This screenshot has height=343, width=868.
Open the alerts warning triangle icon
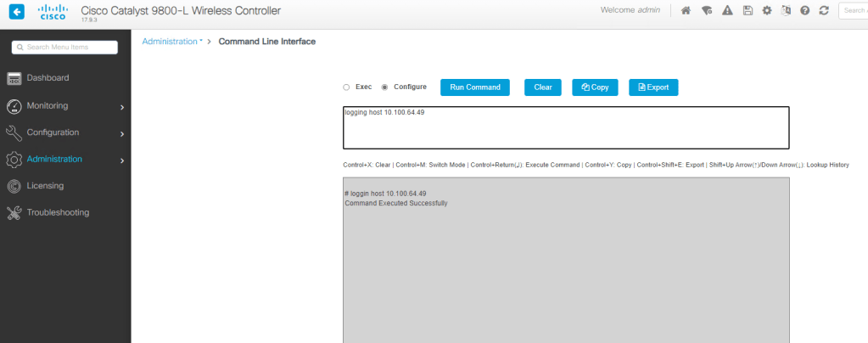coord(727,10)
